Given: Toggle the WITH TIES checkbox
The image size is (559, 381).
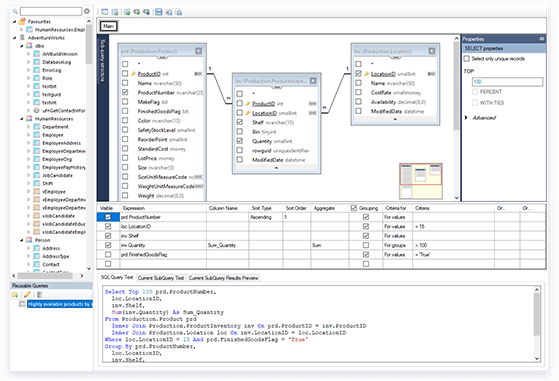Looking at the screenshot, I should click(475, 103).
